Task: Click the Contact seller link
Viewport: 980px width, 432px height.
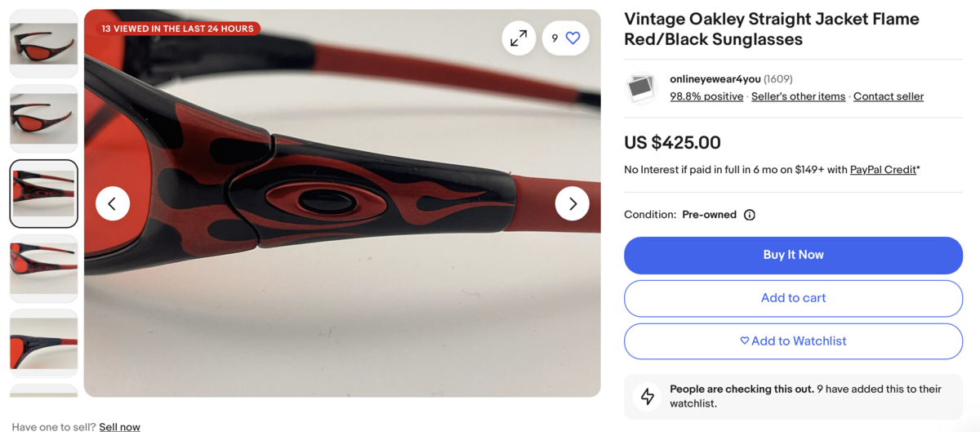Action: point(888,96)
